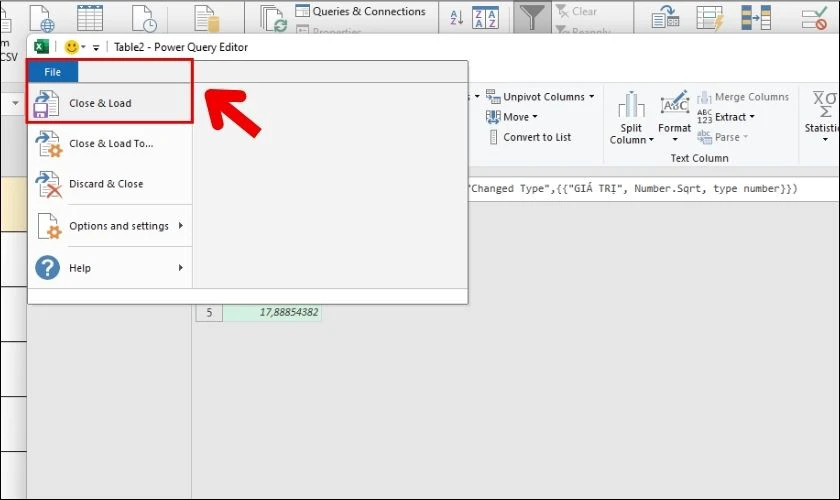Click the Close & Load save icon
840x500 pixels.
[47, 103]
